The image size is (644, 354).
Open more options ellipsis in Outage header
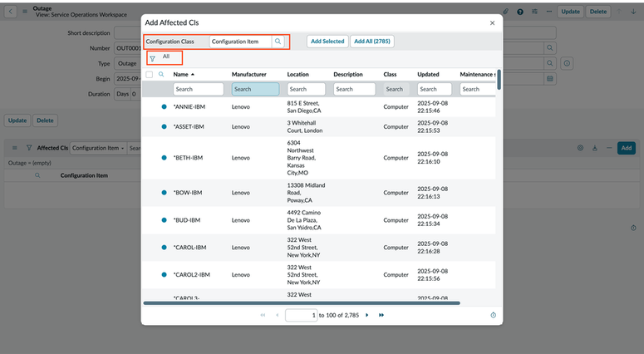coord(548,12)
